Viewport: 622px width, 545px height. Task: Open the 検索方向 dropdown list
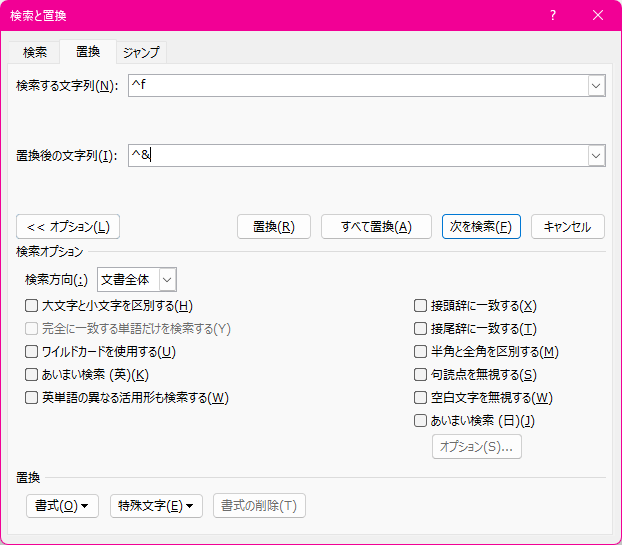click(x=167, y=280)
